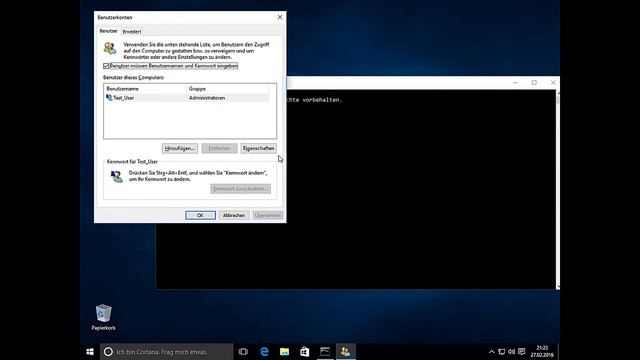Click the Benutzername column header
This screenshot has width=640, height=360.
(145, 89)
